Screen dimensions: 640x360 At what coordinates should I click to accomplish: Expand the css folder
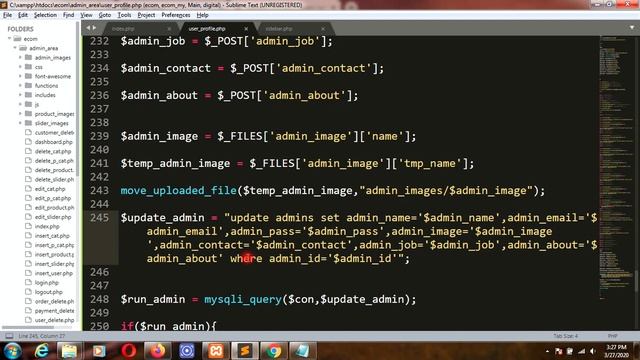20,67
